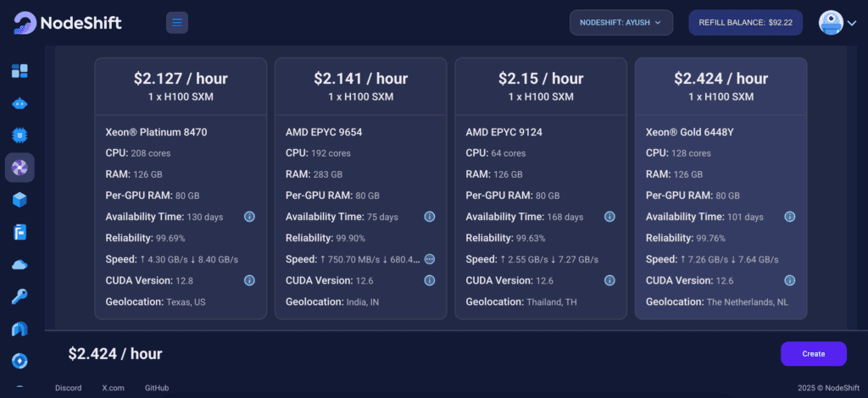
Task: Open the dashboard grid icon in sidebar
Action: (x=20, y=71)
